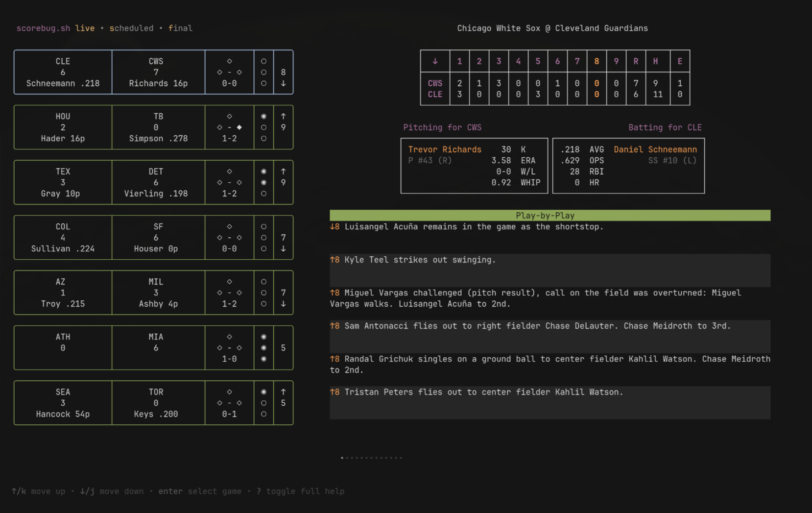This screenshot has height=513, width=812.
Task: Select the live games tab
Action: [85, 28]
